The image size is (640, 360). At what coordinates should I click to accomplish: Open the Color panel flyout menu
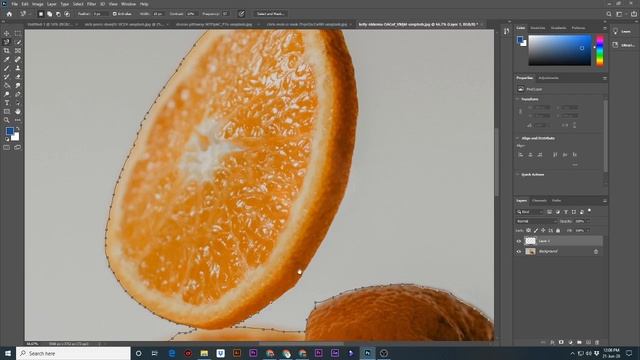click(x=604, y=28)
